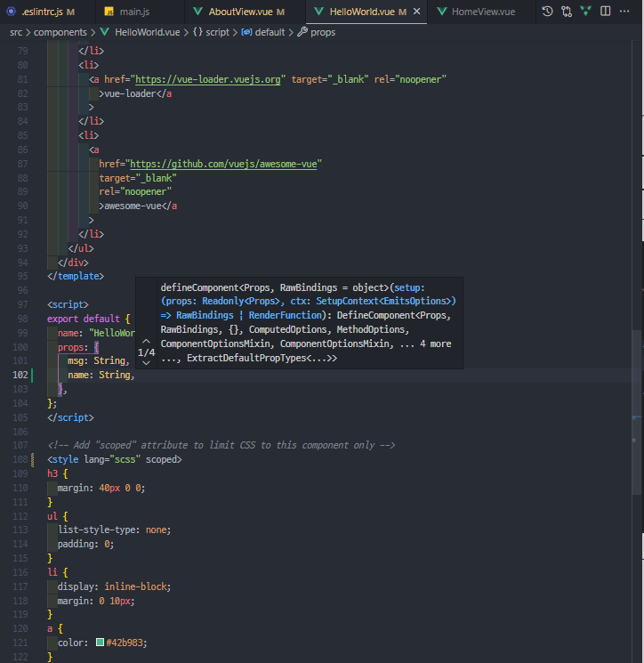Follow the vue-loader.vuejs.org link
The width and height of the screenshot is (644, 663).
pos(208,79)
